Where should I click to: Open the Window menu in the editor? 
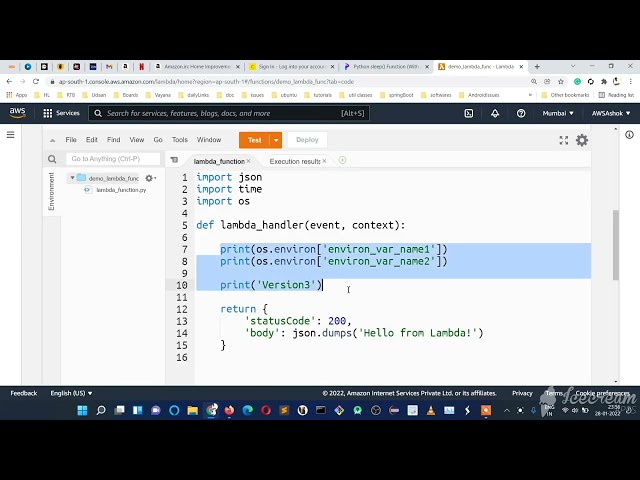click(209, 140)
